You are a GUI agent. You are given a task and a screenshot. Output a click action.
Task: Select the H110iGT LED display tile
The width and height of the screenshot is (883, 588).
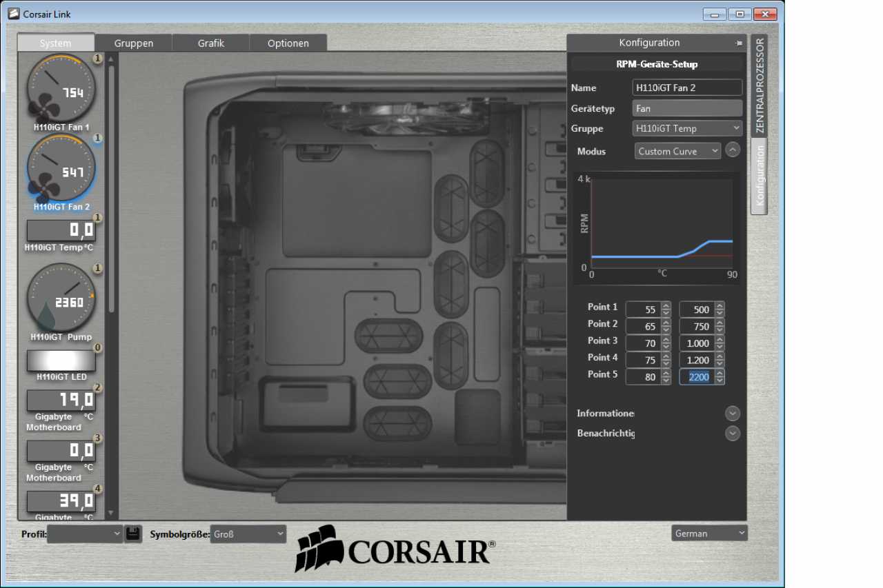coord(61,361)
